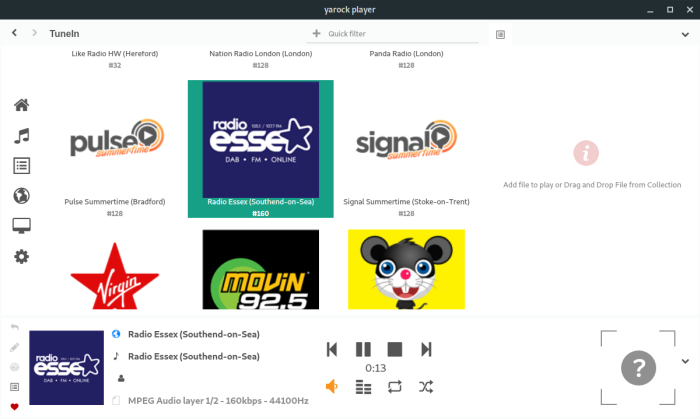Pause the playback
This screenshot has width=700, height=419.
(x=363, y=349)
